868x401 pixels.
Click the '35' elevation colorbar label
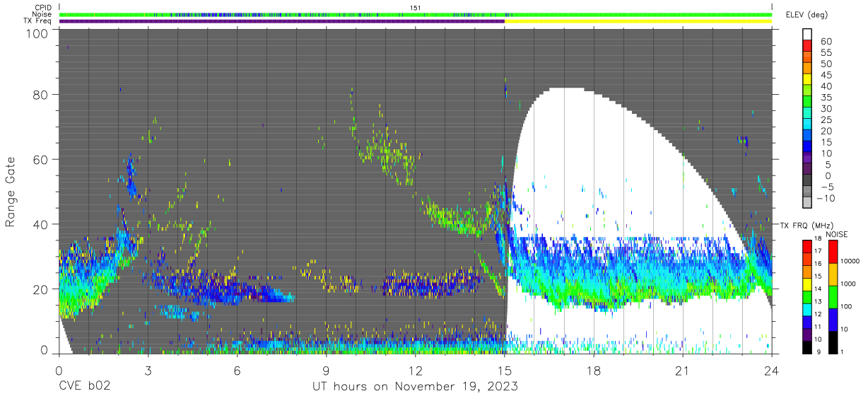coord(826,98)
